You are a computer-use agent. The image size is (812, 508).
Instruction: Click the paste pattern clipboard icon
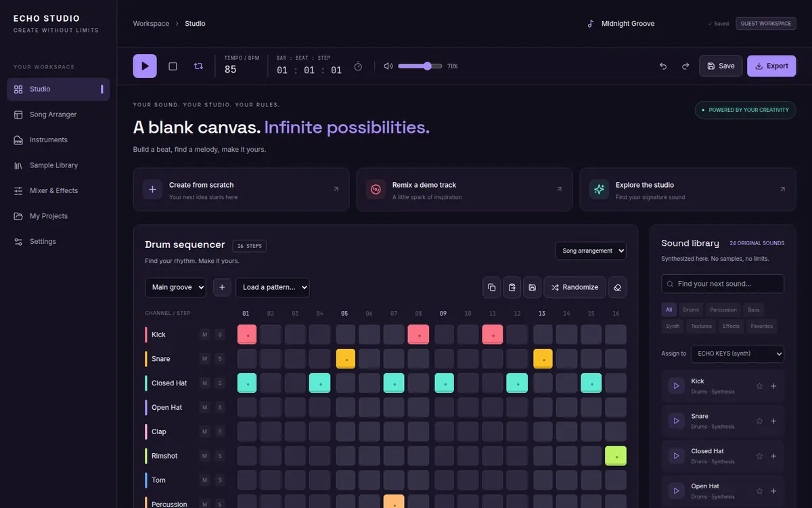[512, 287]
